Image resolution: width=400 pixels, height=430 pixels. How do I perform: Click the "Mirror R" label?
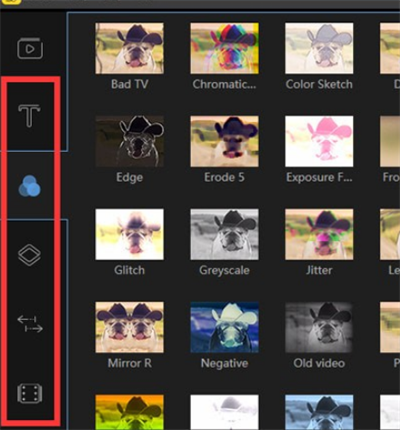(130, 363)
